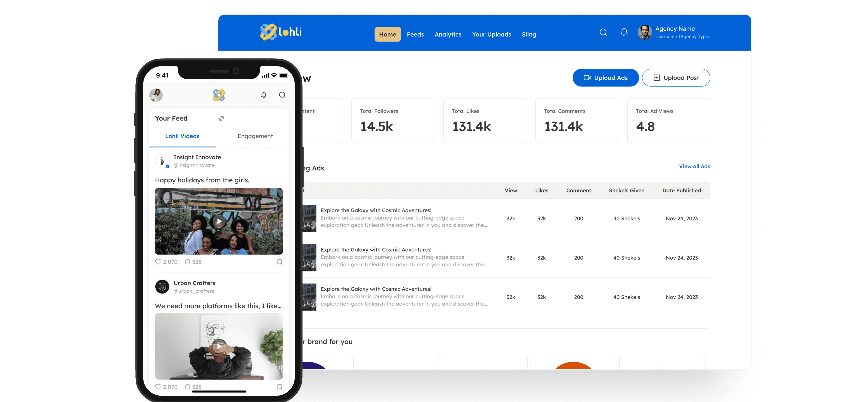This screenshot has height=402, width=868.
Task: Open Agency Name profile avatar
Action: [645, 32]
